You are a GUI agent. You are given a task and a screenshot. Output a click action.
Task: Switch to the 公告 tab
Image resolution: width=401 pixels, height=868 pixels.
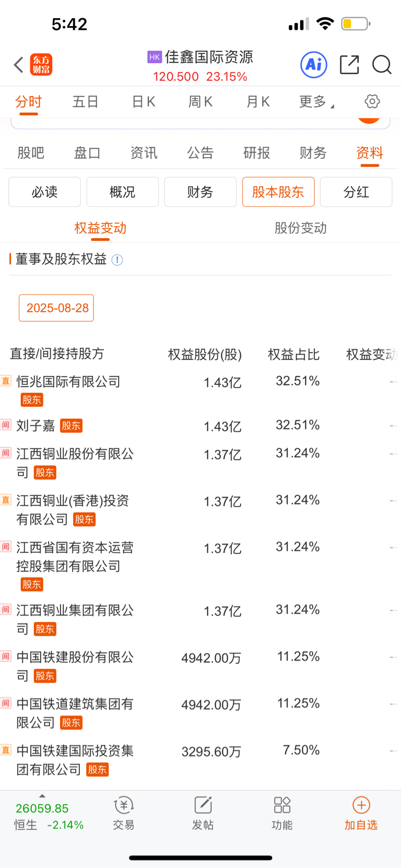pyautogui.click(x=200, y=153)
